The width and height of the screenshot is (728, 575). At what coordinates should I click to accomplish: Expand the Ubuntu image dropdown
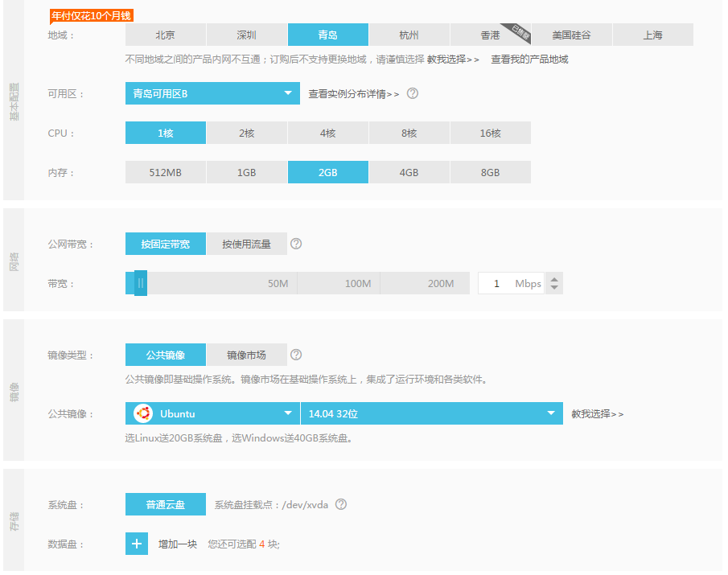(212, 413)
